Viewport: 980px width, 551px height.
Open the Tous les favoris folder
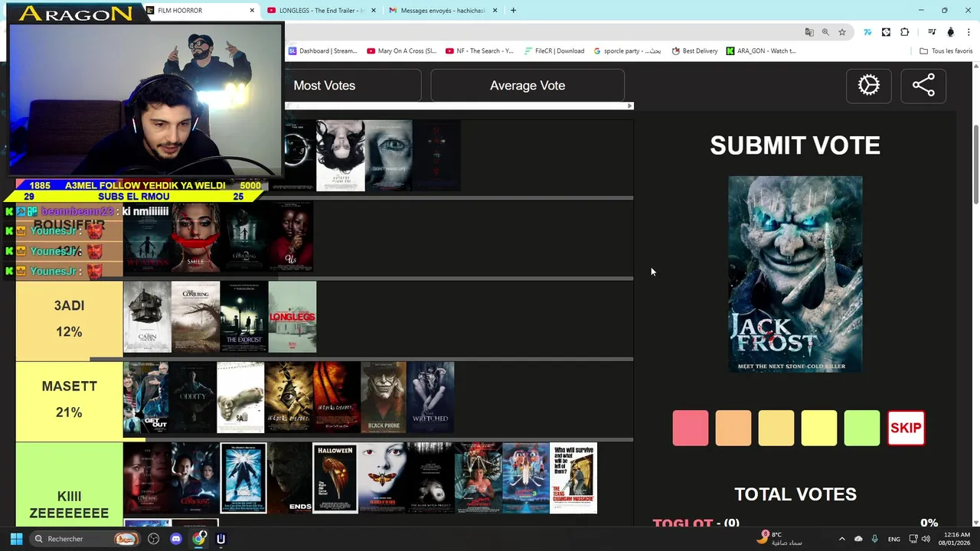click(946, 51)
